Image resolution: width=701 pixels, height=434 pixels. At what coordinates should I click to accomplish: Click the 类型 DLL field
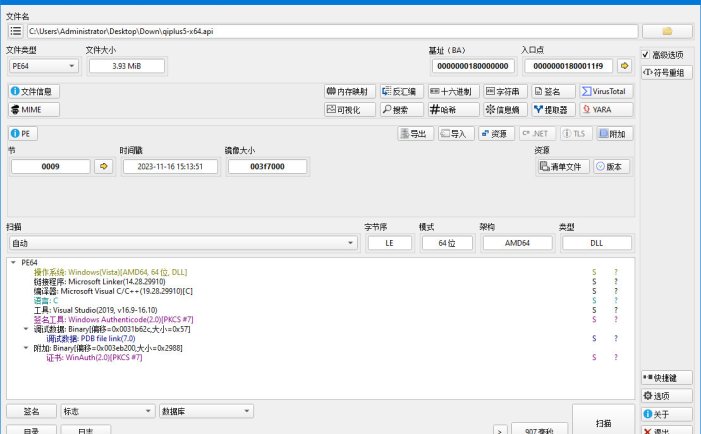597,243
